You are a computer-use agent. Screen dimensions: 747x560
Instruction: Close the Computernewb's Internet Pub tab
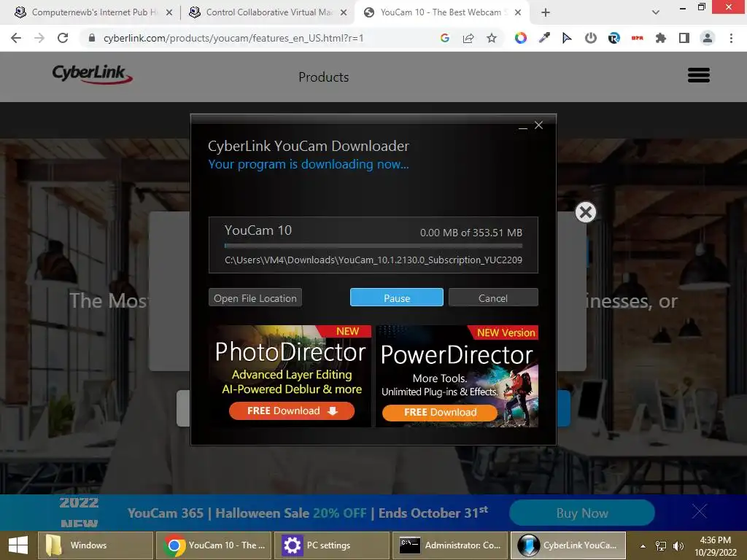[x=169, y=12]
